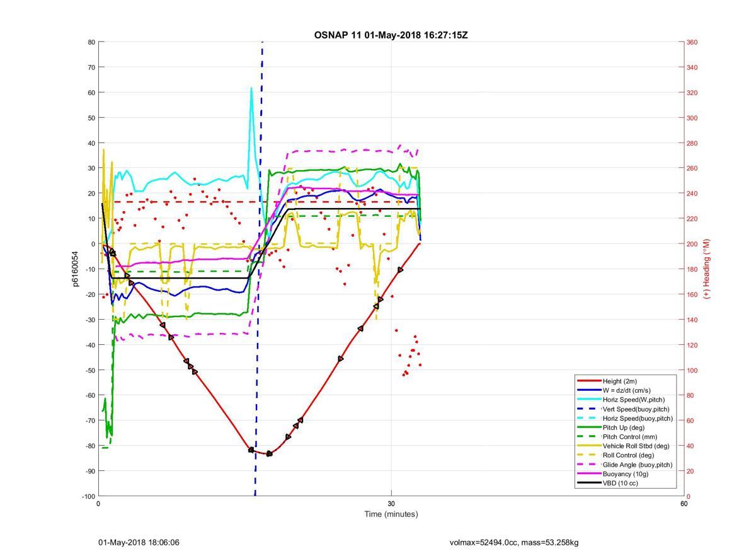Click right heading axis tick "100"
The image size is (756, 558).
pos(692,370)
